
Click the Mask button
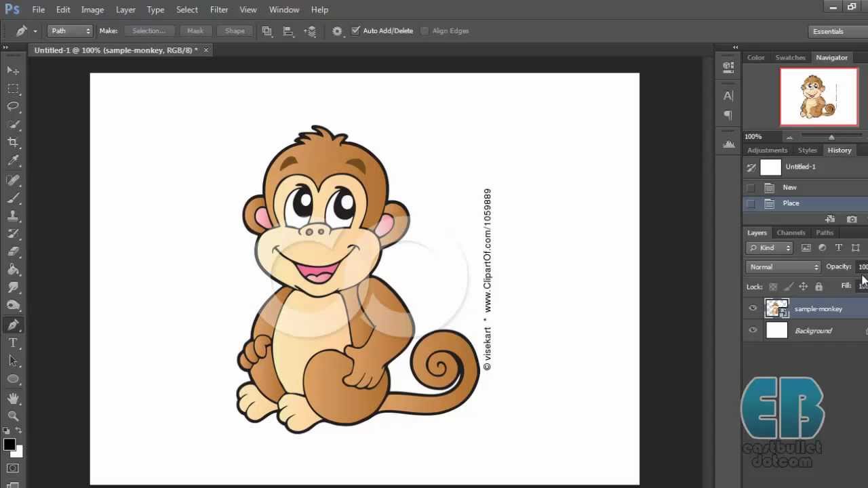pos(195,30)
